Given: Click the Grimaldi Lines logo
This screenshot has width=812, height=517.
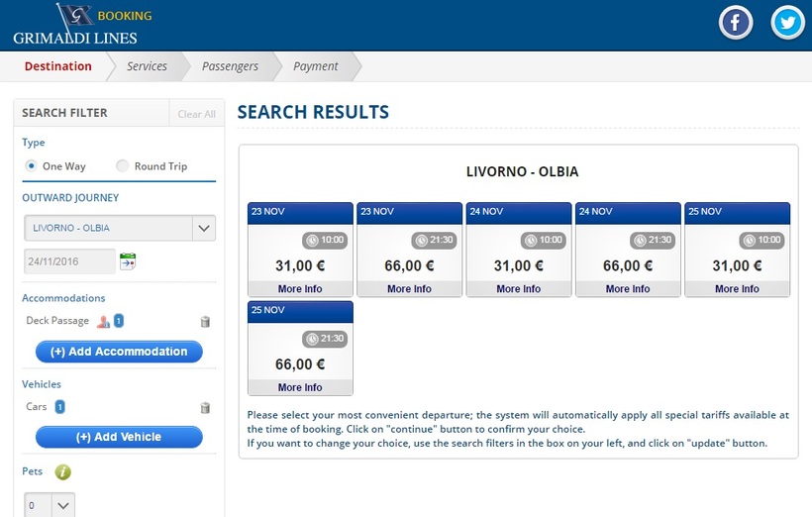Looking at the screenshot, I should tap(75, 25).
